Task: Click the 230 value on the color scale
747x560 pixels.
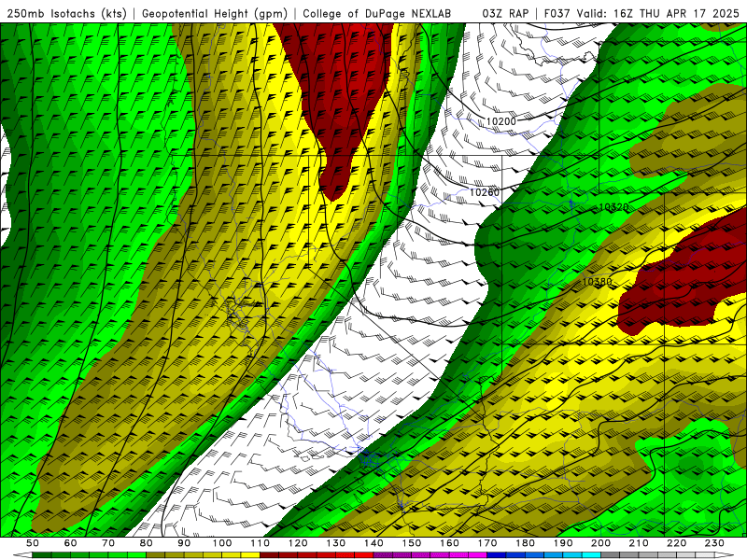Action: click(714, 543)
